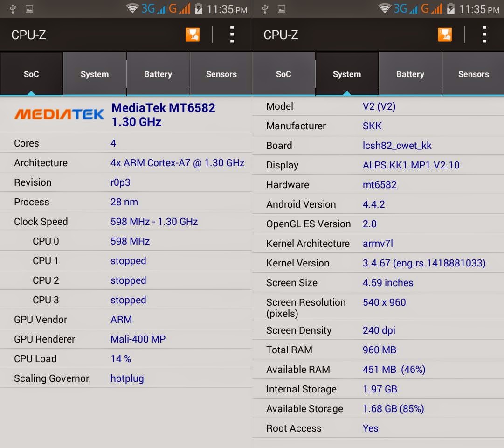Tap Clock Speed value 598 MHz - 1.30 GHz
This screenshot has height=448, width=504.
154,222
